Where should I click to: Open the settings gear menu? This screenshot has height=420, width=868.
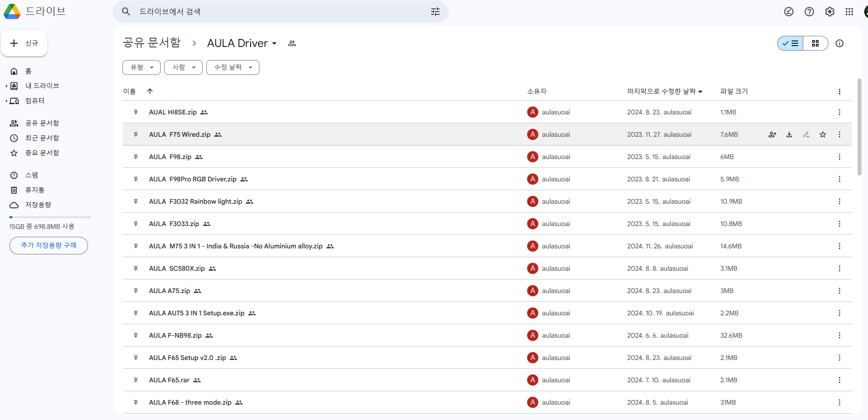pos(830,12)
